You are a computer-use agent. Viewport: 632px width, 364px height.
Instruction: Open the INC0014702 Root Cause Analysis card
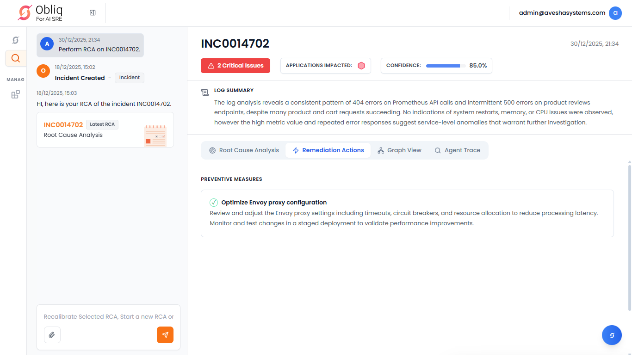[105, 130]
